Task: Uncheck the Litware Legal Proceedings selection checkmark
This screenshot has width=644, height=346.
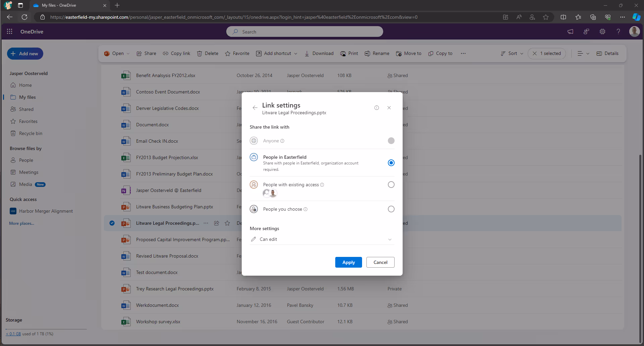Action: [x=112, y=223]
